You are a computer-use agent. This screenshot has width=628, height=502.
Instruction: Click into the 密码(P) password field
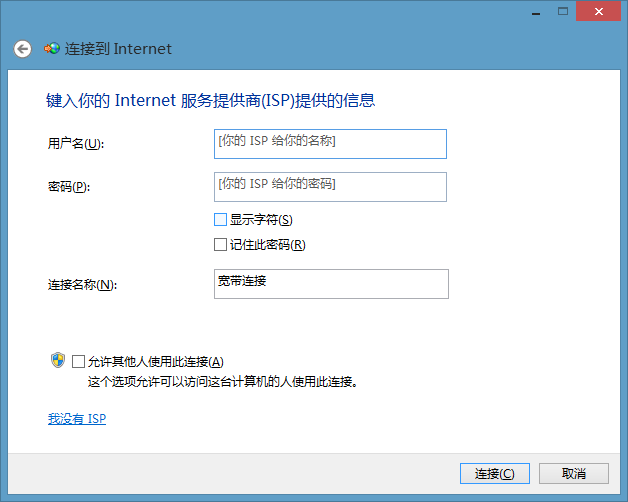tap(330, 187)
